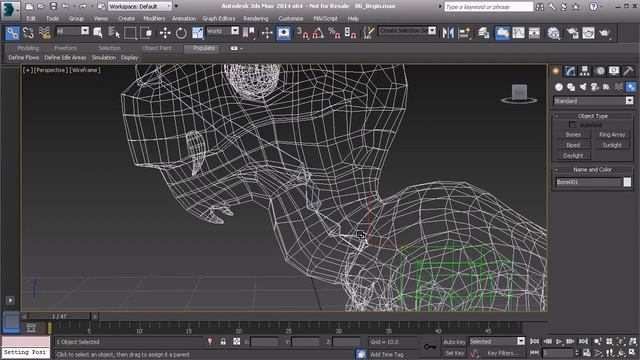This screenshot has width=640, height=360.
Task: Toggle the Graphite ribbon icon
Action: pos(502,33)
